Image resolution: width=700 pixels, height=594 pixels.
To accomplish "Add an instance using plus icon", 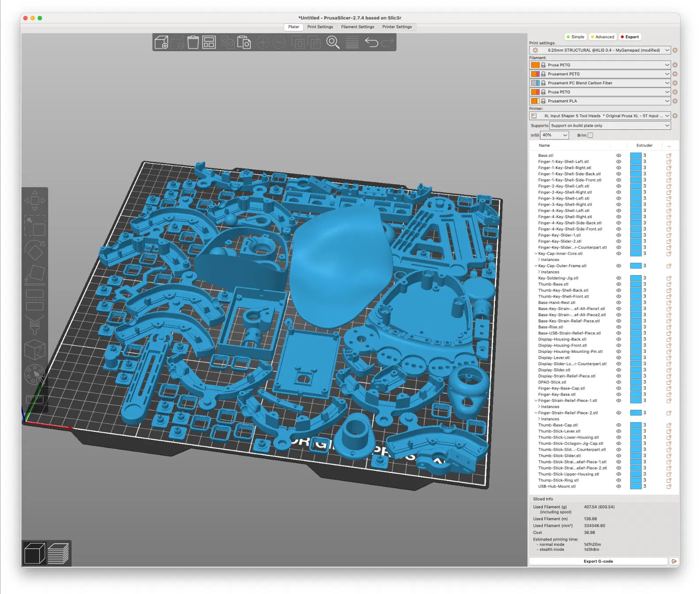I will pos(263,42).
